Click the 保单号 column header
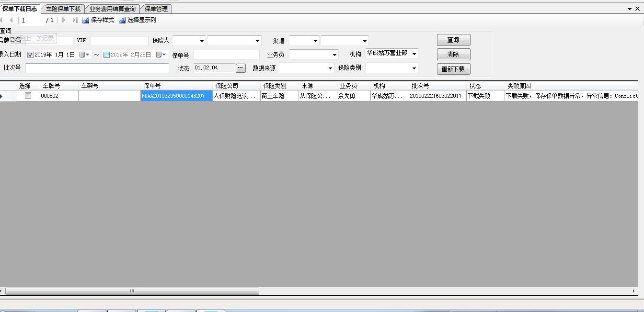This screenshot has width=644, height=312. [176, 86]
